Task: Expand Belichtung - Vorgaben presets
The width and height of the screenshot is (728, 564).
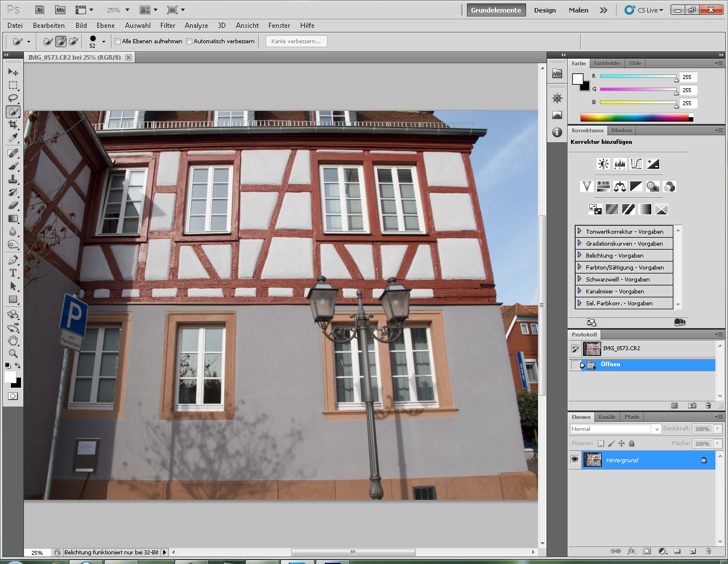Action: (580, 255)
